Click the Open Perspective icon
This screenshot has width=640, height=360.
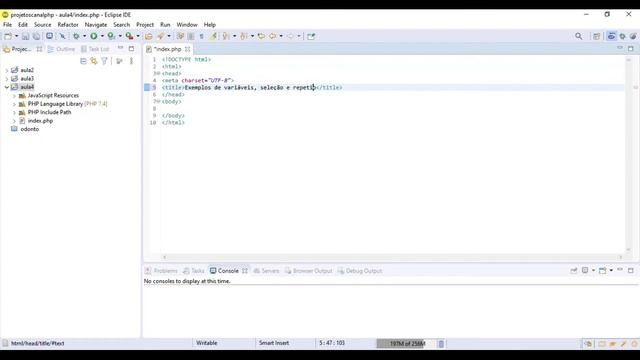[x=597, y=36]
